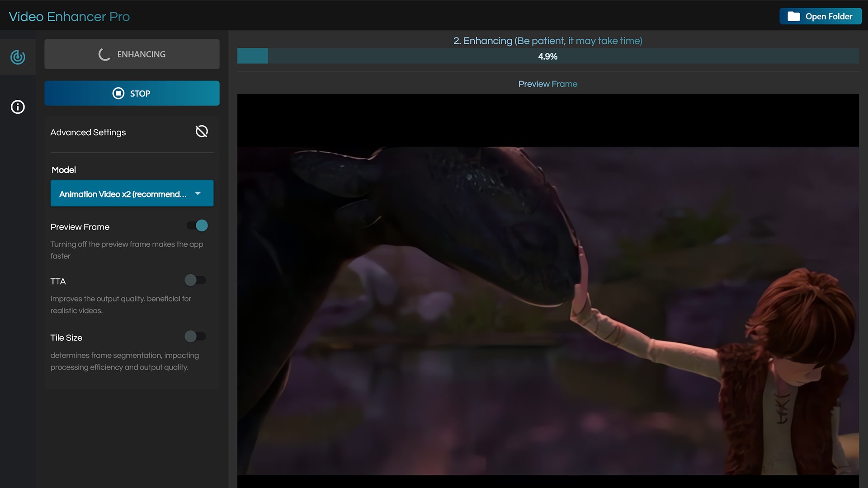868x488 pixels.
Task: Click 'determines frame segmentation' description
Action: tap(124, 361)
